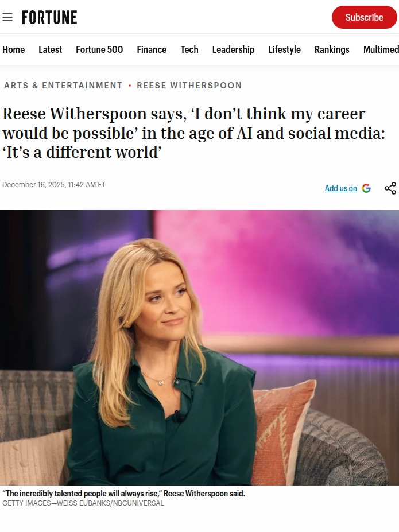Click the Subscribe button
Viewport: 399px width, 532px height.
point(364,17)
